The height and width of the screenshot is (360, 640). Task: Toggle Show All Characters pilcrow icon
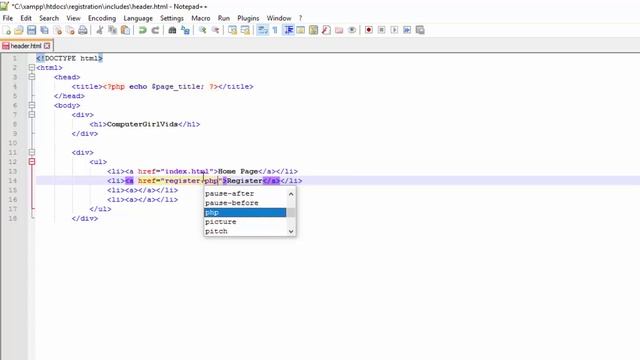(275, 30)
